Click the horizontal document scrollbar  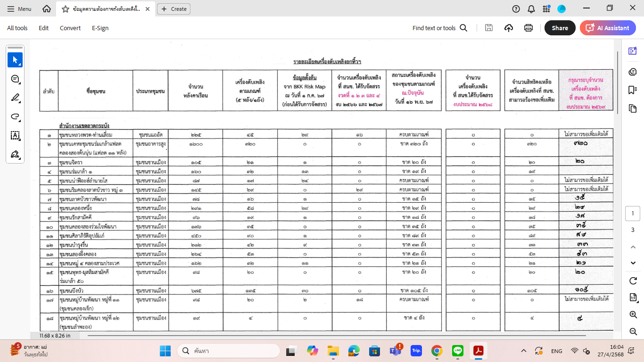(336, 335)
